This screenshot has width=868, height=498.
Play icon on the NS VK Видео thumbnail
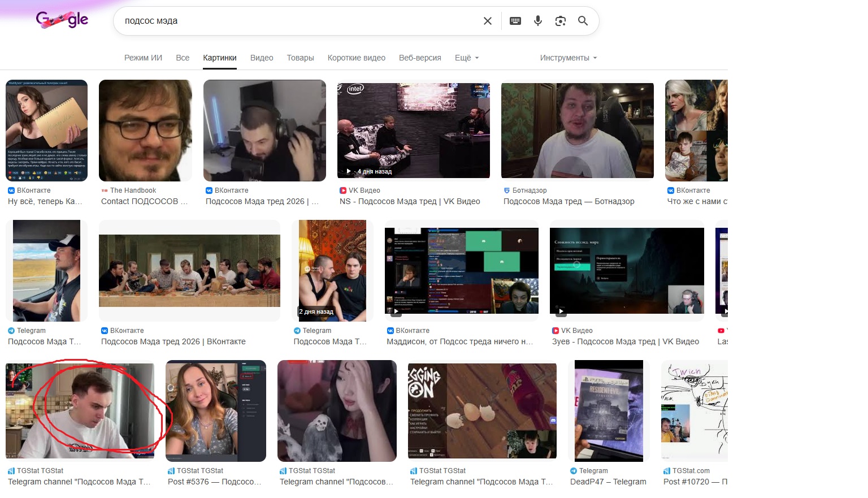click(348, 171)
